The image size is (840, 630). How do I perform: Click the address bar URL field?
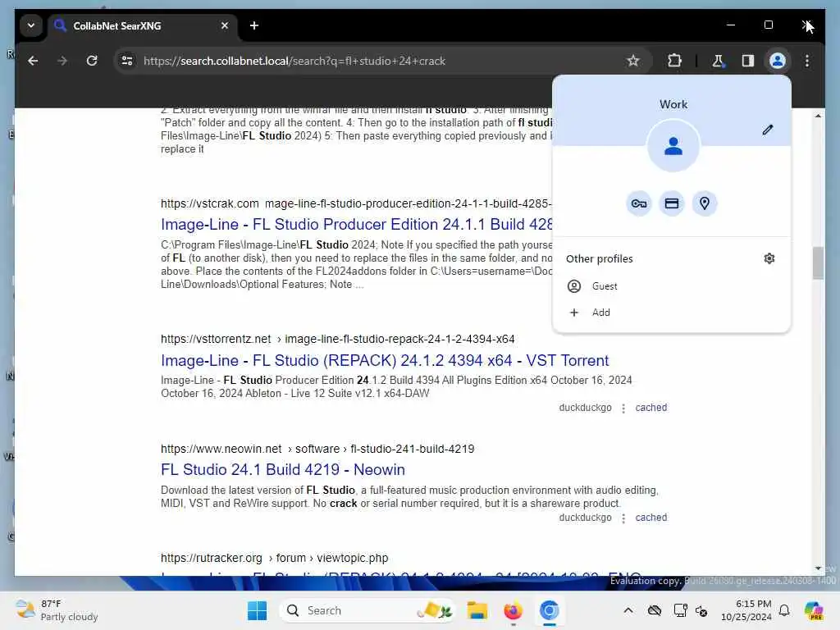[375, 61]
